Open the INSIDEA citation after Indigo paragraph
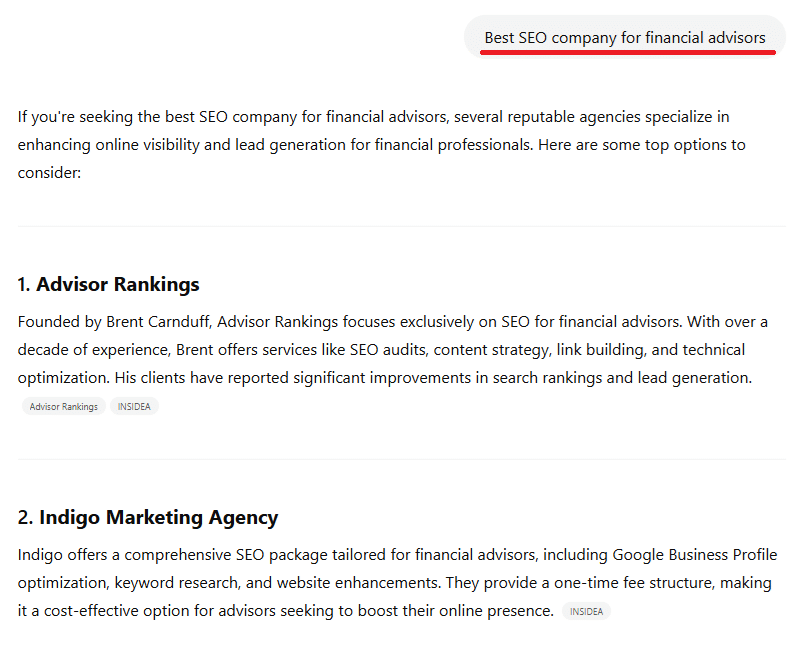800x648 pixels. click(586, 611)
